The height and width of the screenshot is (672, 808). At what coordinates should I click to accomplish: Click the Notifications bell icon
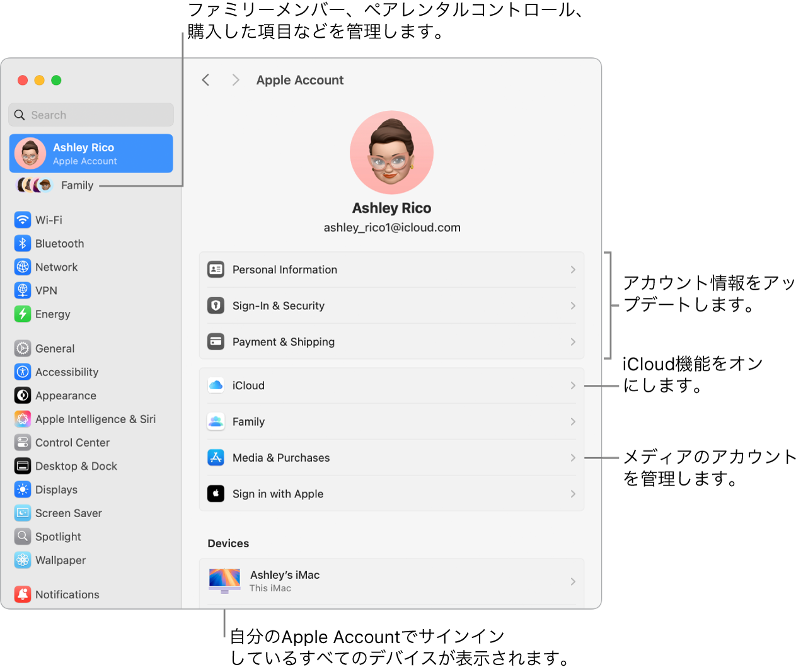click(x=23, y=595)
